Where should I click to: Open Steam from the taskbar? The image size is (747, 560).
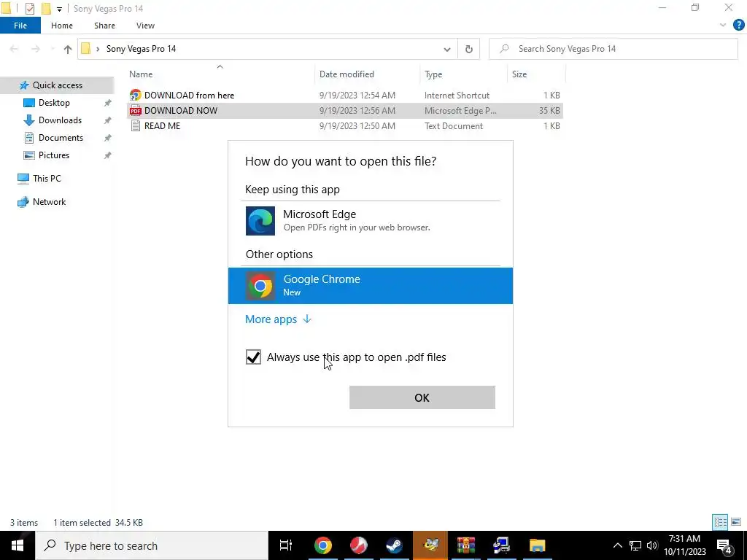[394, 545]
